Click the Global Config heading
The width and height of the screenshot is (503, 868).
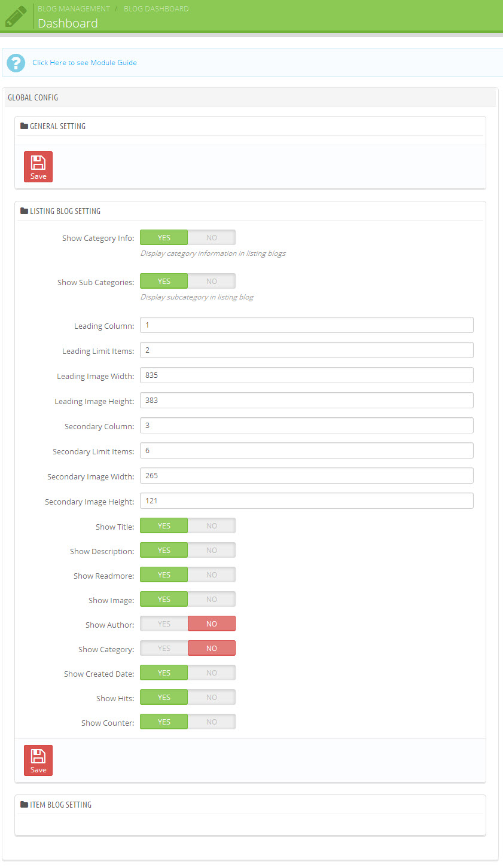33,97
